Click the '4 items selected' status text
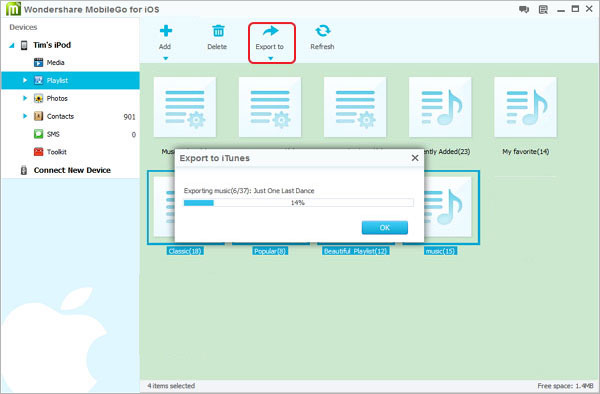Image resolution: width=600 pixels, height=394 pixels. (x=171, y=386)
